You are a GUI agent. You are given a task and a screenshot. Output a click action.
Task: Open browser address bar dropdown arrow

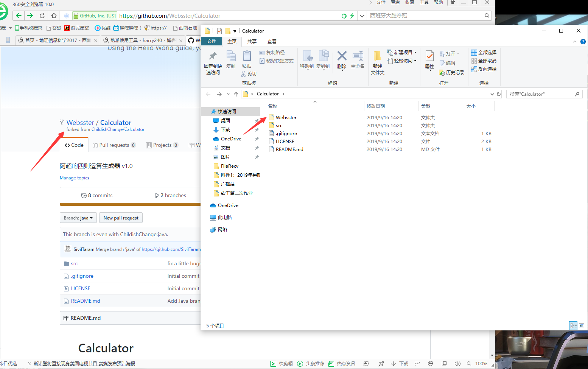click(x=362, y=16)
